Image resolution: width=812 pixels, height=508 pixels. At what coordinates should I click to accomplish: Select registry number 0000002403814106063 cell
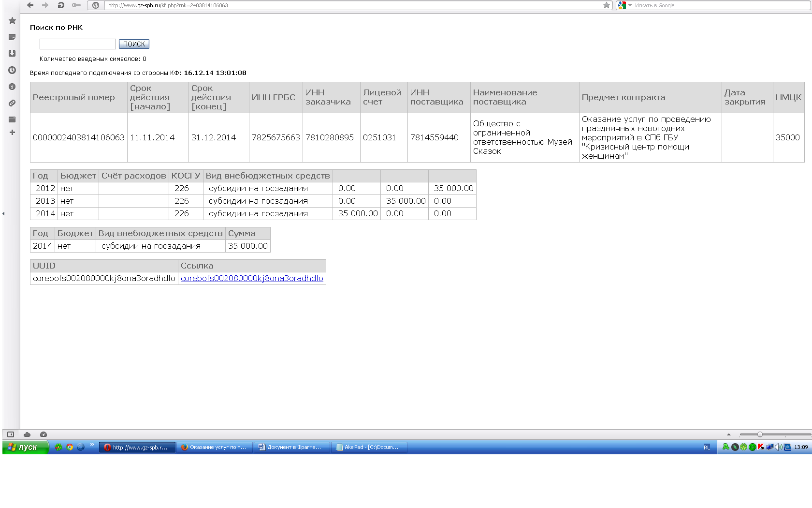pyautogui.click(x=79, y=137)
